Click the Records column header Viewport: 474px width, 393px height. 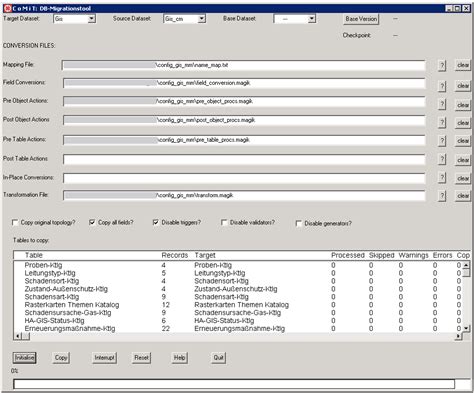click(x=175, y=255)
